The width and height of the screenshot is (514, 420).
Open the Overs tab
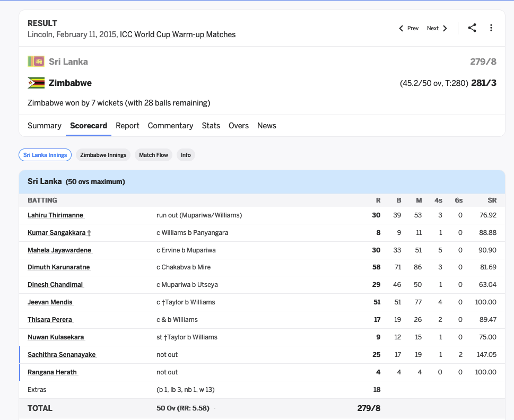click(x=239, y=126)
